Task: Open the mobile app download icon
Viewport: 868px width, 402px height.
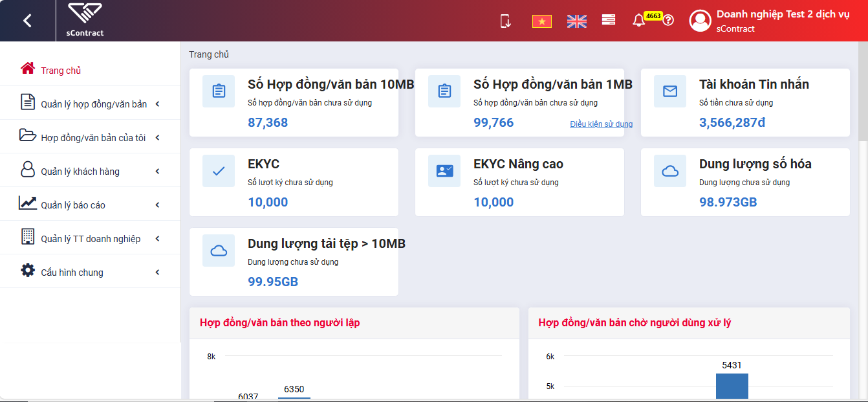Action: click(x=506, y=21)
